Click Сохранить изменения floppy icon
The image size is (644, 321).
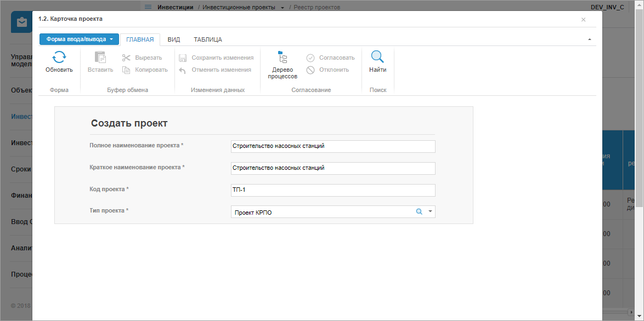pos(183,58)
